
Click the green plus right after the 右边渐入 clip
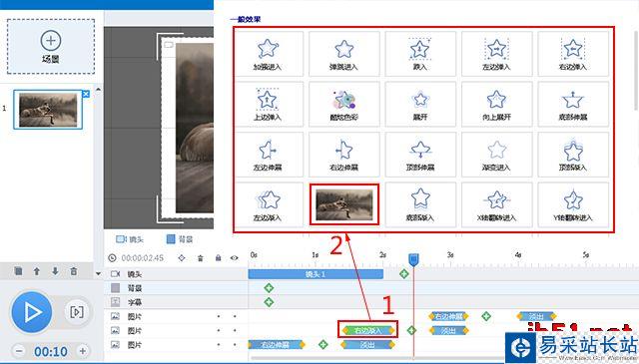(x=411, y=330)
